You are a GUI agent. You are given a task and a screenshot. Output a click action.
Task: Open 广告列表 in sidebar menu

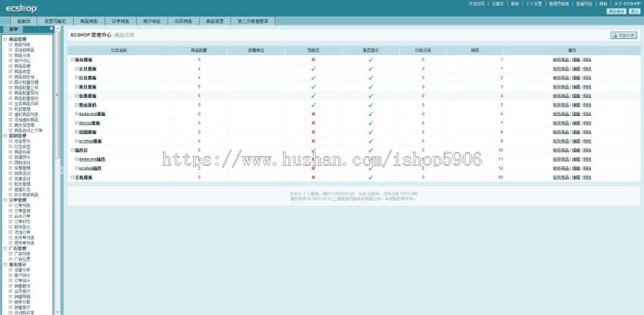[x=22, y=254]
